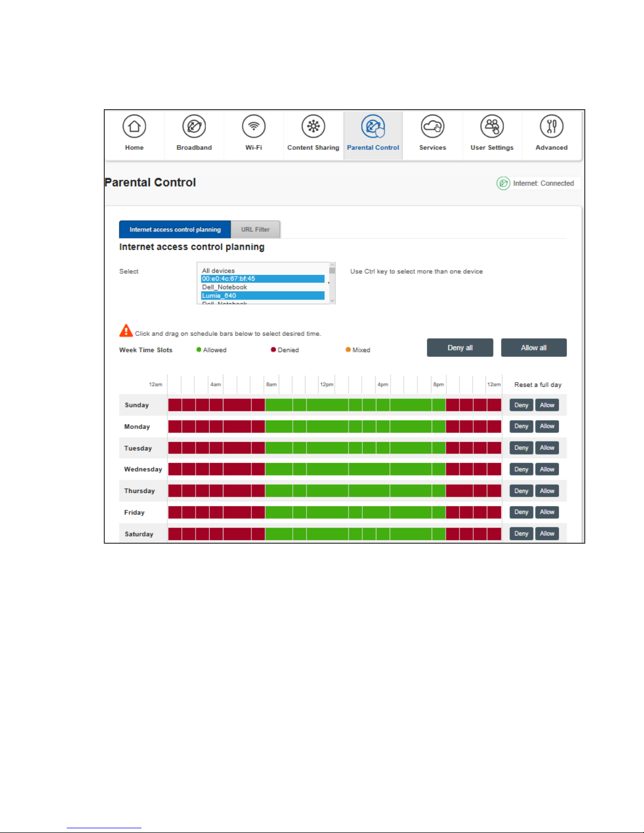Viewport: 644px width, 833px height.
Task: Open the Home icon in navigation
Action: pyautogui.click(x=134, y=127)
